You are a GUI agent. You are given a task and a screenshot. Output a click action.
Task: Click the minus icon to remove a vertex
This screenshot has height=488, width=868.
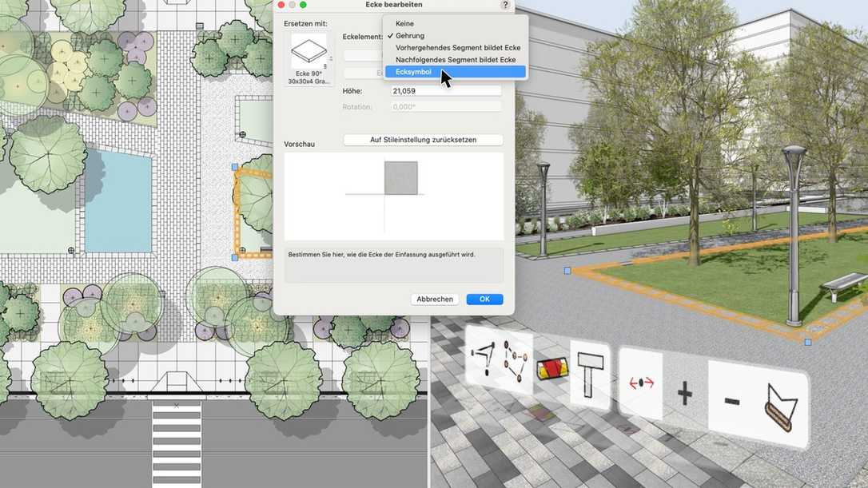[732, 402]
